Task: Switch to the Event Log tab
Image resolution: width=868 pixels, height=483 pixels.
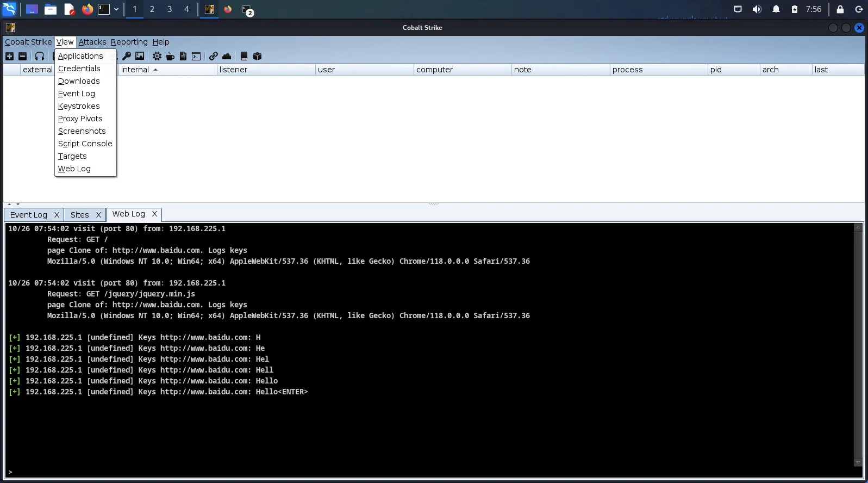Action: pos(29,215)
